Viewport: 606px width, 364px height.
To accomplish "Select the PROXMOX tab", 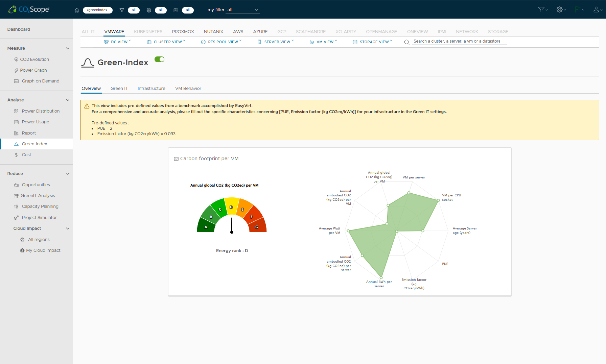I will 183,32.
